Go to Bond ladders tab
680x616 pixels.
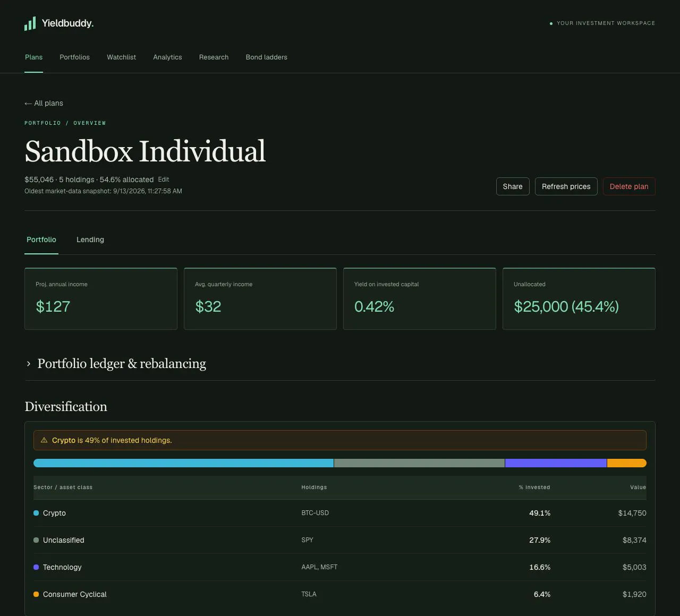(266, 57)
